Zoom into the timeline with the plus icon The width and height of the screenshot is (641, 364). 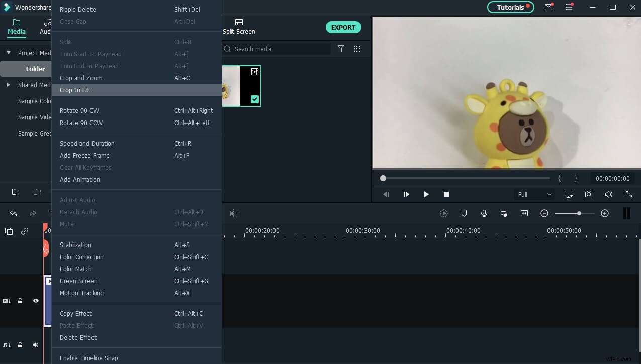605,213
